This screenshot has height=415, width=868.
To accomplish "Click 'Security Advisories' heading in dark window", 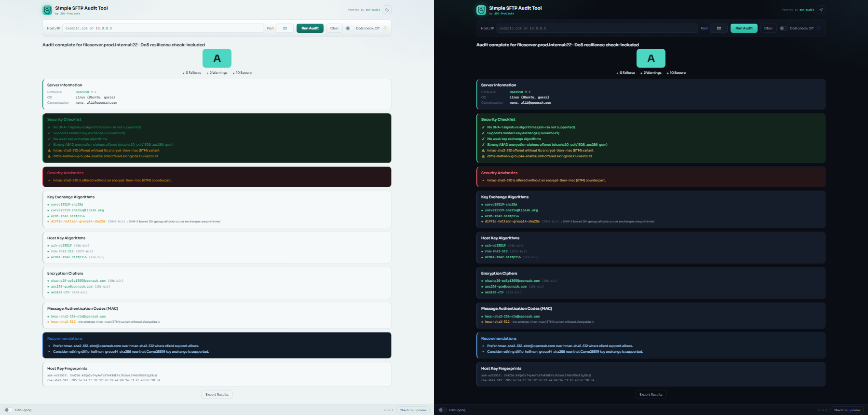I will 499,173.
